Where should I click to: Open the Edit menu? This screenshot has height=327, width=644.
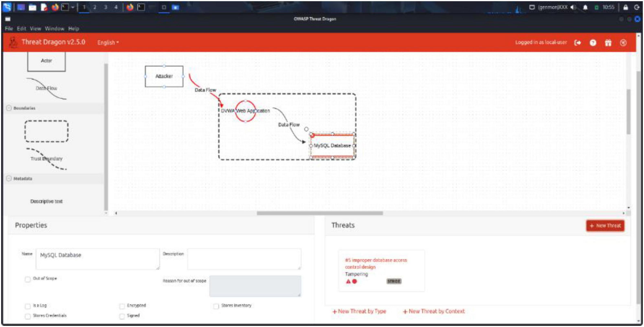click(x=22, y=29)
